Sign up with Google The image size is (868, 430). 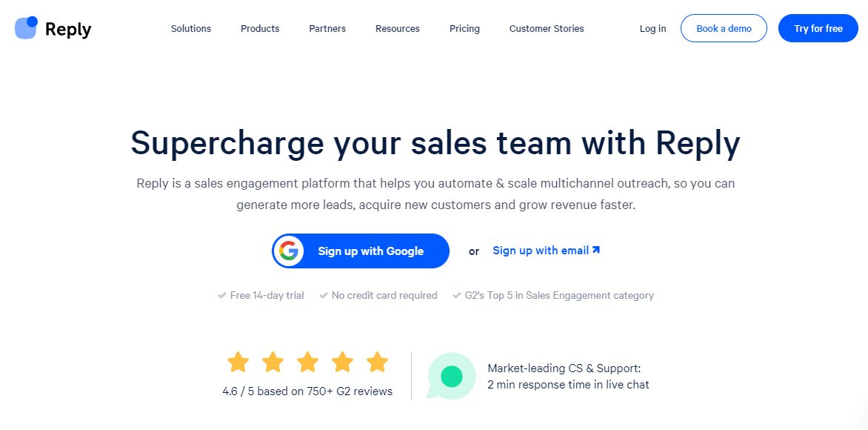[361, 251]
